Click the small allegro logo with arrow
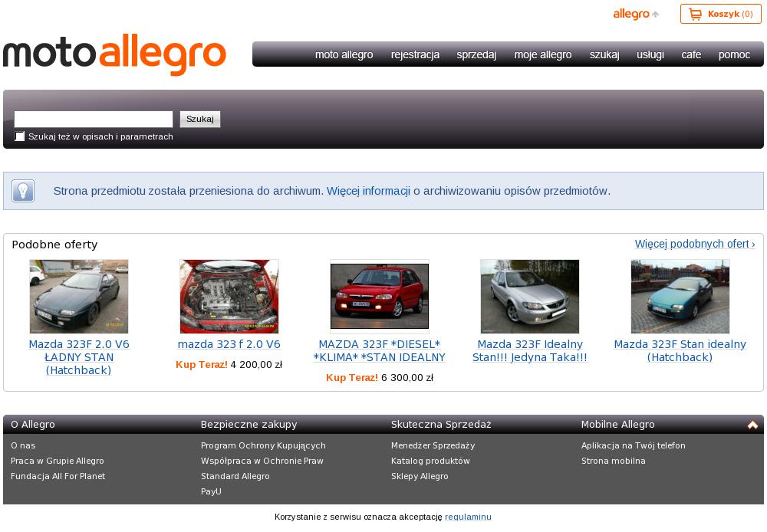The width and height of the screenshot is (767, 532). 636,14
